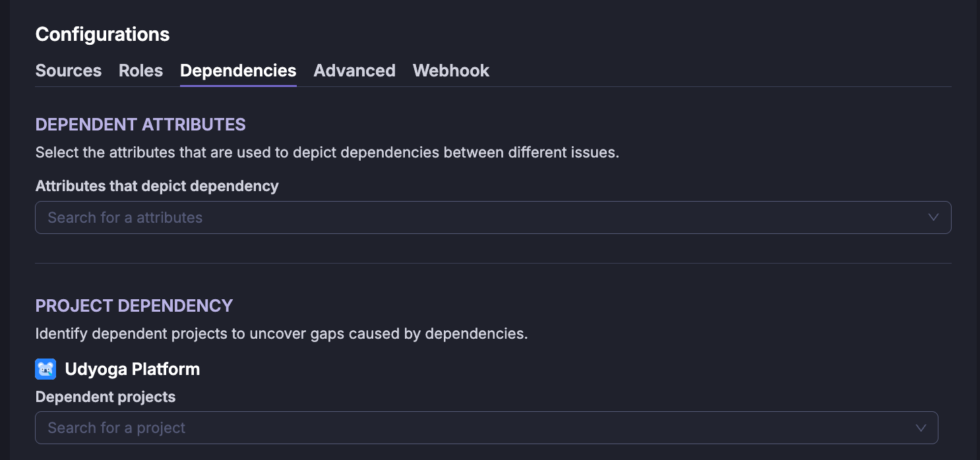Click the 'Search for a attributes' field
Viewport: 980px width, 460px height.
coord(493,217)
